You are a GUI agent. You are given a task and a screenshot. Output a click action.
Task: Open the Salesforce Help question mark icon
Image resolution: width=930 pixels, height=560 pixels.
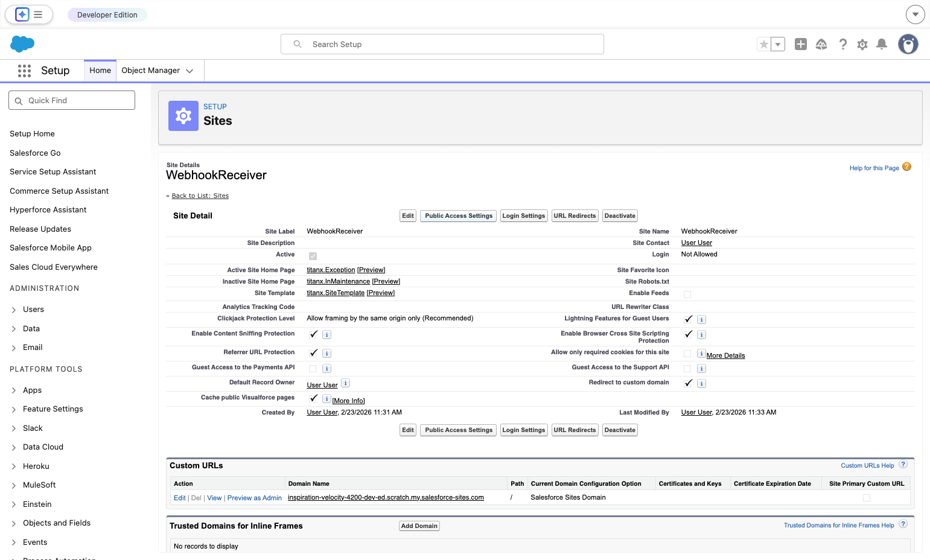[x=843, y=44]
